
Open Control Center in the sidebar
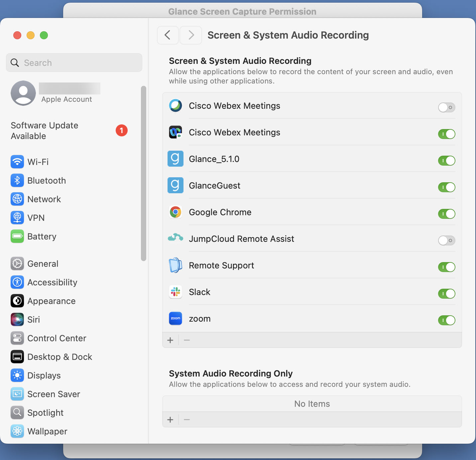pos(57,338)
